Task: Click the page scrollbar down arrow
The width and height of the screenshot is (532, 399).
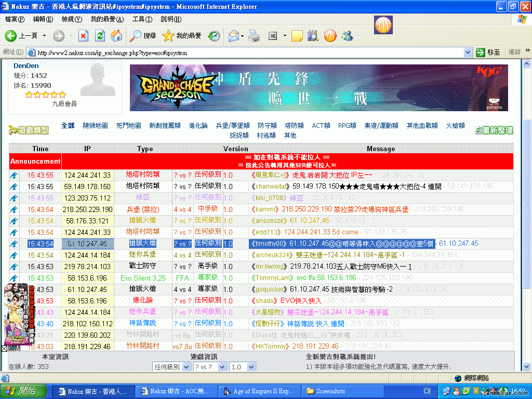Action: (x=527, y=366)
